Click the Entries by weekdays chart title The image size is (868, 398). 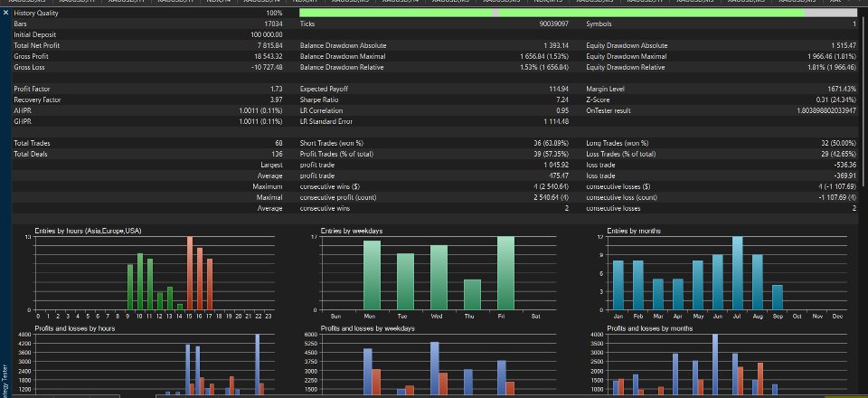coord(352,231)
